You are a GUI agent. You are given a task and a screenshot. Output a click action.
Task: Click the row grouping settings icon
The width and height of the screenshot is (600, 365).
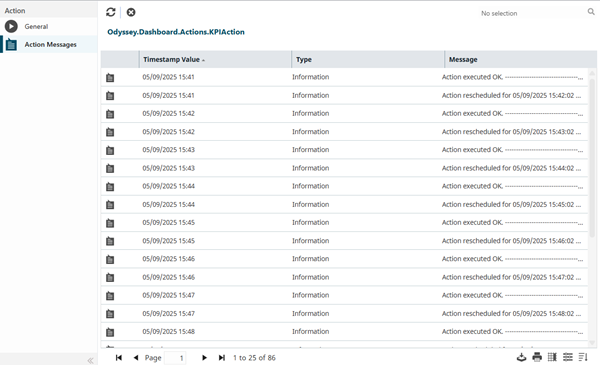(x=568, y=357)
